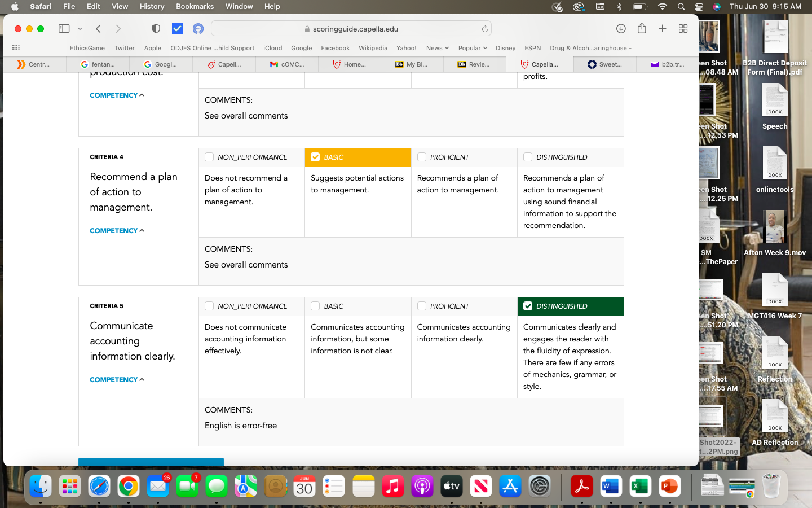Open the ODJFS Online bookmark
Image resolution: width=812 pixels, height=508 pixels.
coord(212,48)
